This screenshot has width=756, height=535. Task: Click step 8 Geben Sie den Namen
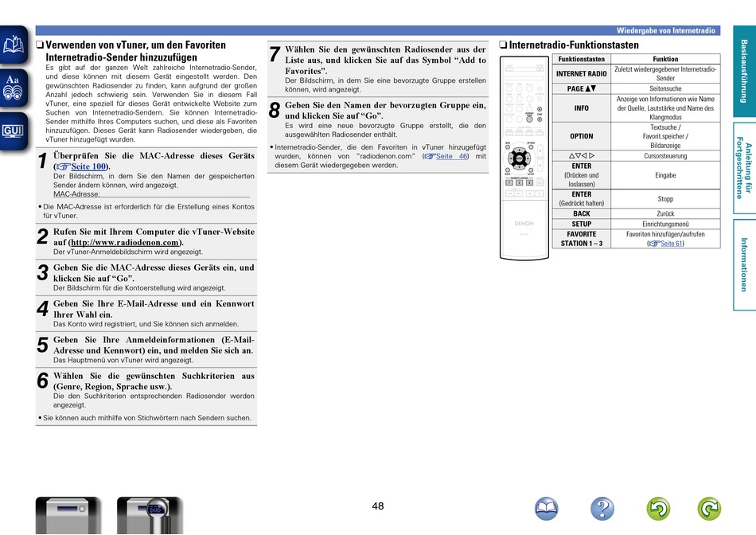(385, 111)
